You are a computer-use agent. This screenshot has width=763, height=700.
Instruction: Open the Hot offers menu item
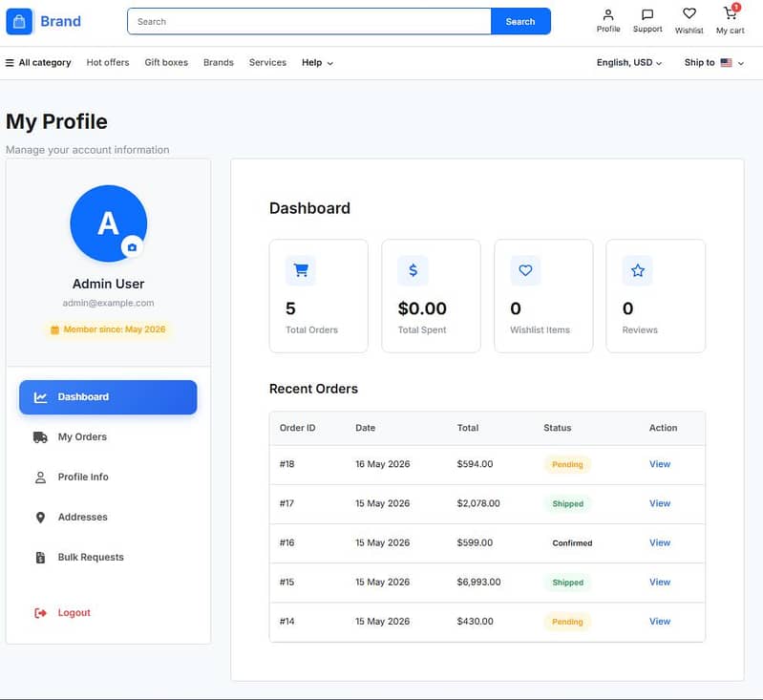point(108,63)
